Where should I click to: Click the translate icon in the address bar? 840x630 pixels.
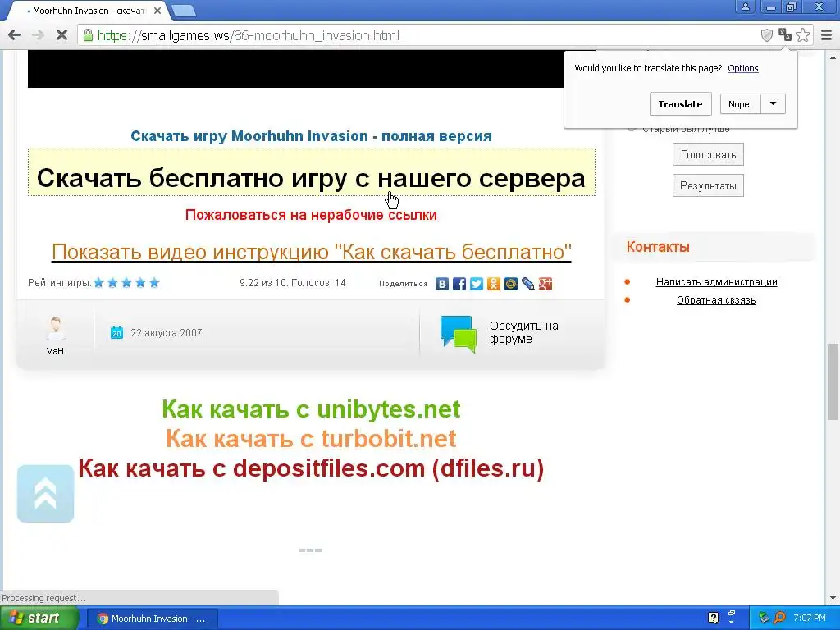(x=785, y=34)
